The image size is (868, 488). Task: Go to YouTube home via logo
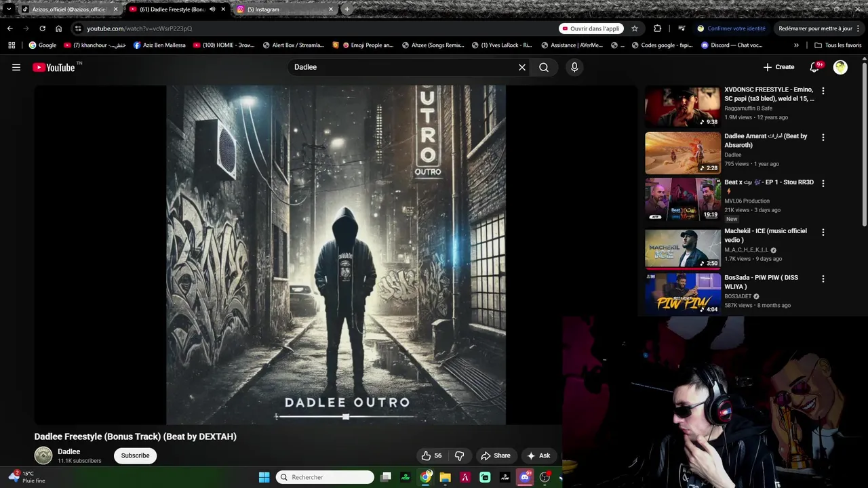click(x=54, y=67)
